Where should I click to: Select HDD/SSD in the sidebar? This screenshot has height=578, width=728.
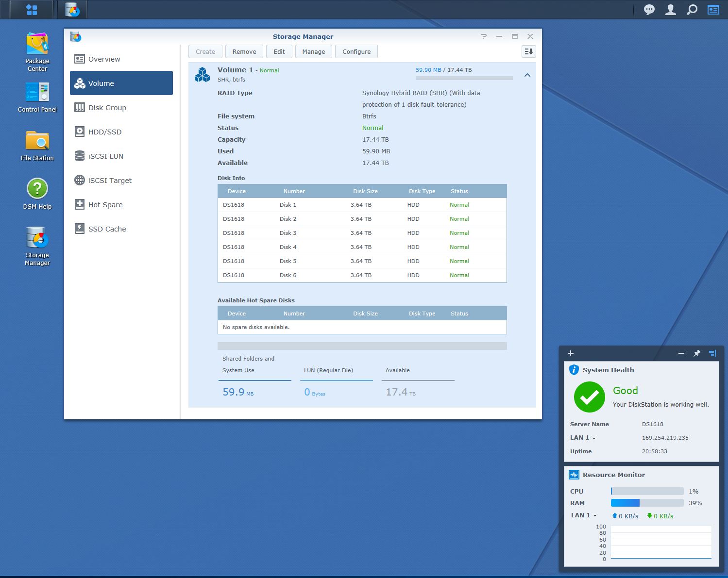coord(104,132)
